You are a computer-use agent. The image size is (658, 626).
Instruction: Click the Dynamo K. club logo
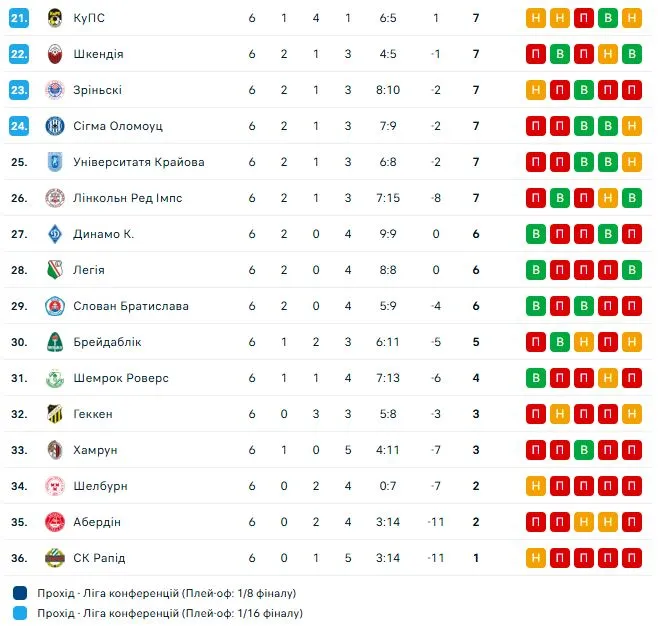coord(55,234)
